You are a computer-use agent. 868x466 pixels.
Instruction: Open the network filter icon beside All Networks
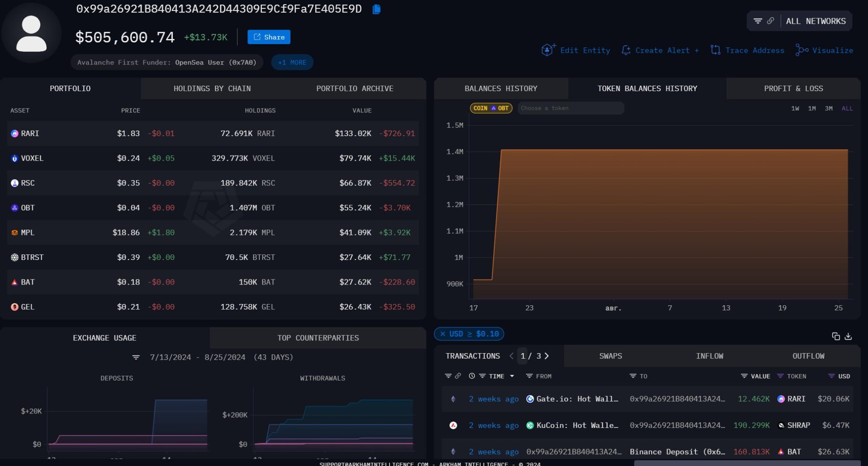coord(757,21)
